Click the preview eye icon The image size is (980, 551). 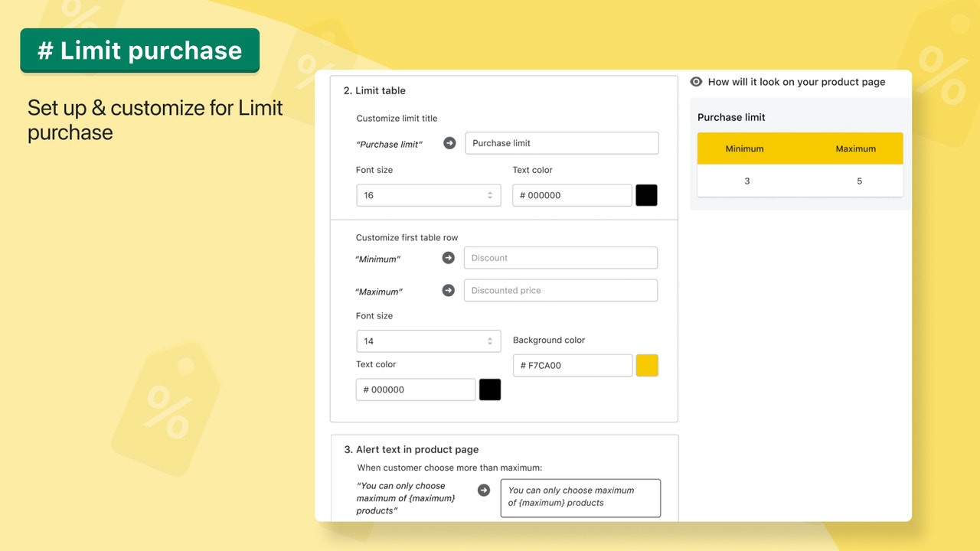[x=695, y=82]
